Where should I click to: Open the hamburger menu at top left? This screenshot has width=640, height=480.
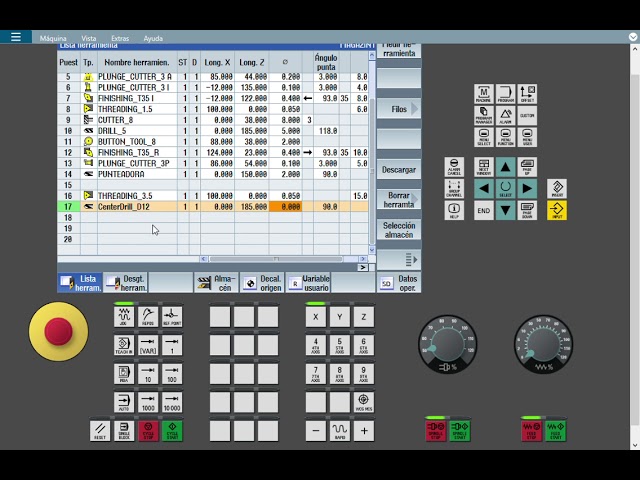[16, 37]
